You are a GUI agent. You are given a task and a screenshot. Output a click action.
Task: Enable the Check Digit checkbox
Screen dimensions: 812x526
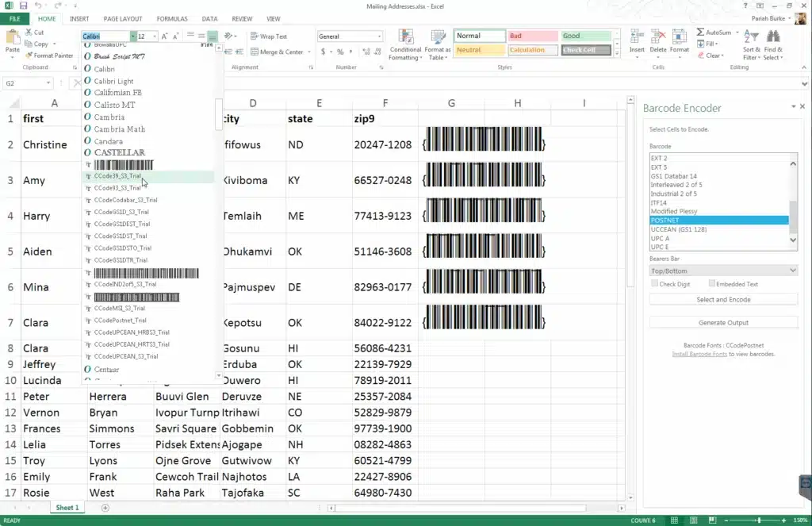point(654,284)
